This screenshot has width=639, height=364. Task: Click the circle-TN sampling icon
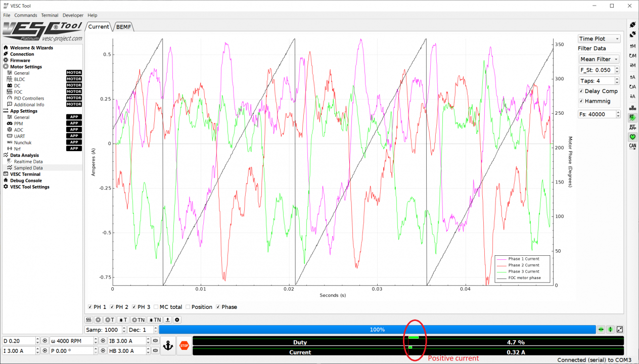(x=138, y=320)
